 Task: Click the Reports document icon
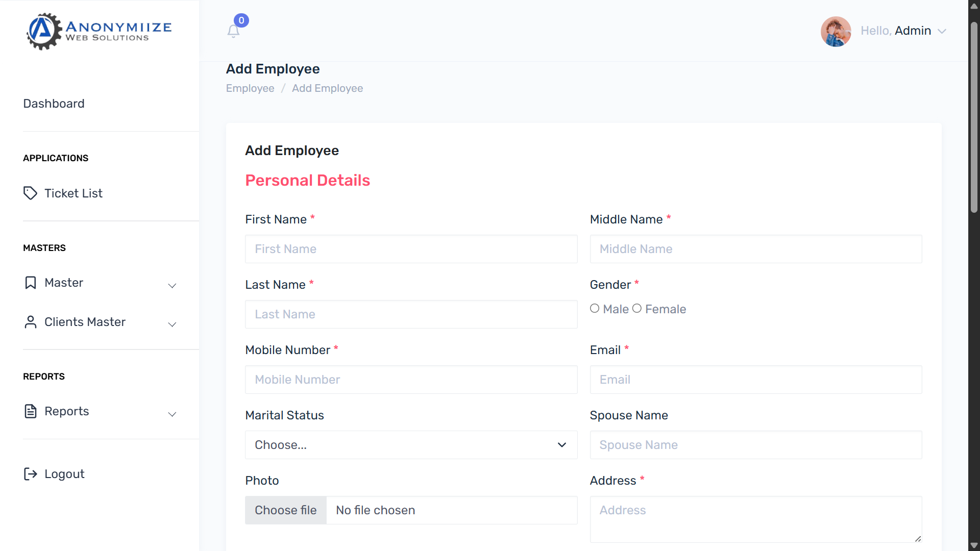(31, 411)
